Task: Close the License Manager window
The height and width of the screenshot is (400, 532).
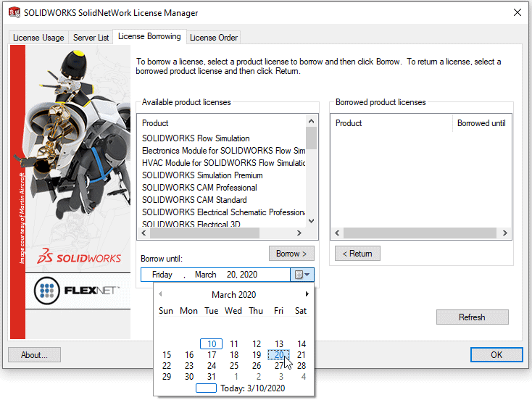Action: tap(518, 12)
